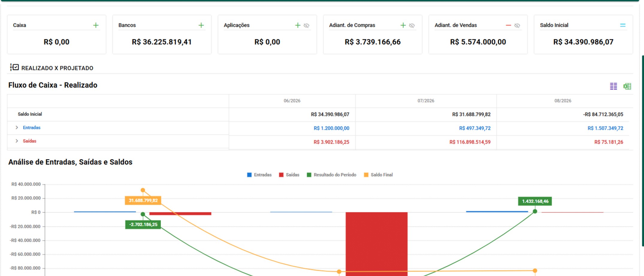Open the Saídas link in the table

point(30,141)
